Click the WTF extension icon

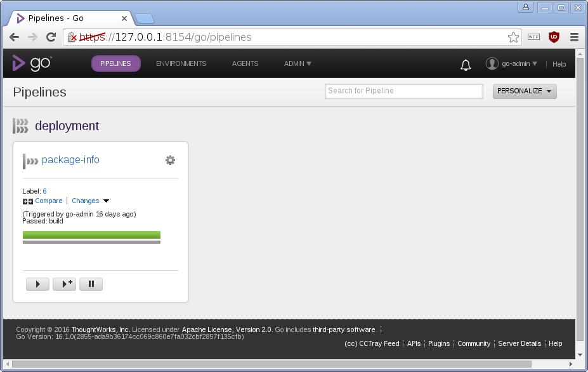coord(533,37)
